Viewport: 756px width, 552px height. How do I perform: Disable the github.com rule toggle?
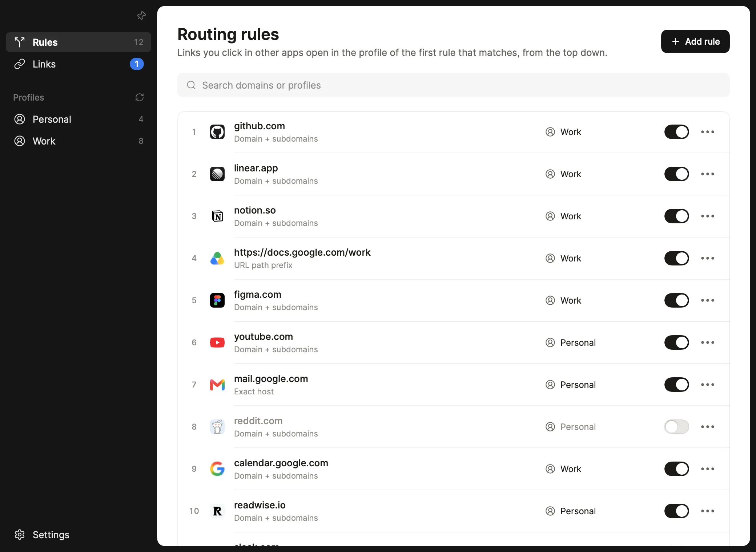(x=677, y=132)
